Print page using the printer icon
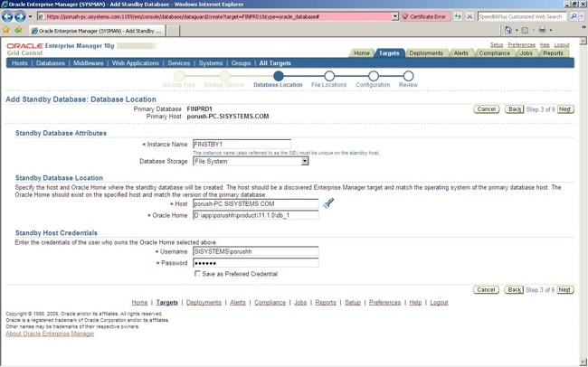588x367 pixels. (542, 30)
